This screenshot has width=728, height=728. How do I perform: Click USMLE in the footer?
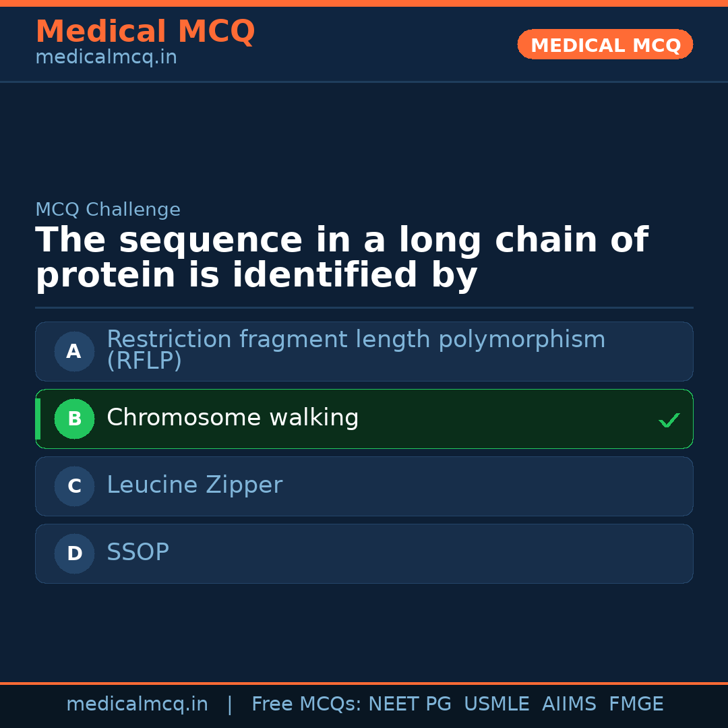[496, 704]
